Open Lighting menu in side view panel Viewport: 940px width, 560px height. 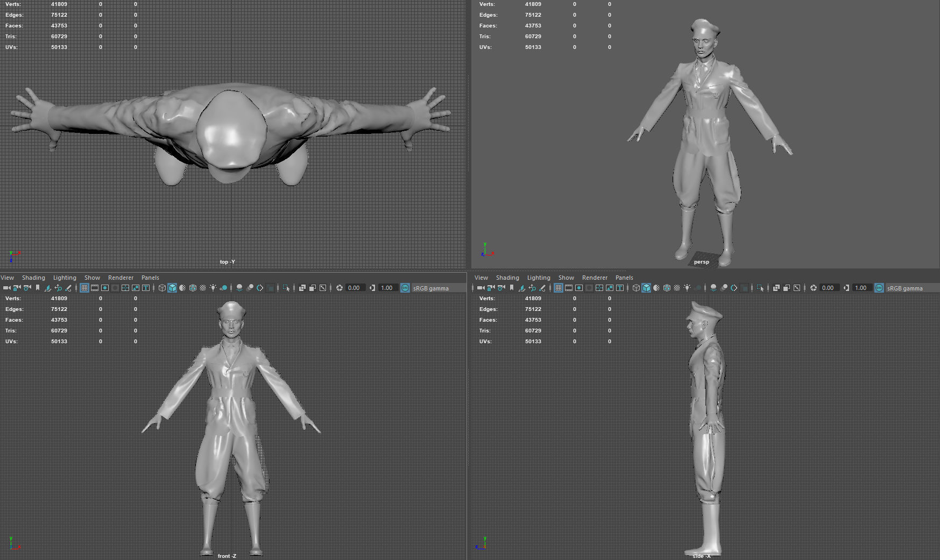click(x=539, y=278)
